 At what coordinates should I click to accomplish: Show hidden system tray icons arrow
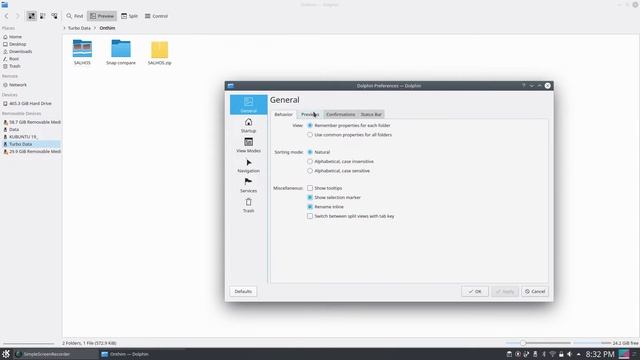579,354
